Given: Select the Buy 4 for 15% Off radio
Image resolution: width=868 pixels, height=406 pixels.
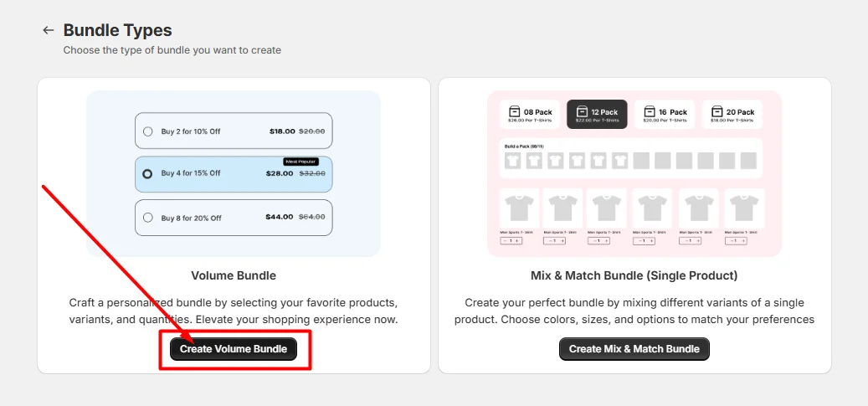Looking at the screenshot, I should [147, 173].
